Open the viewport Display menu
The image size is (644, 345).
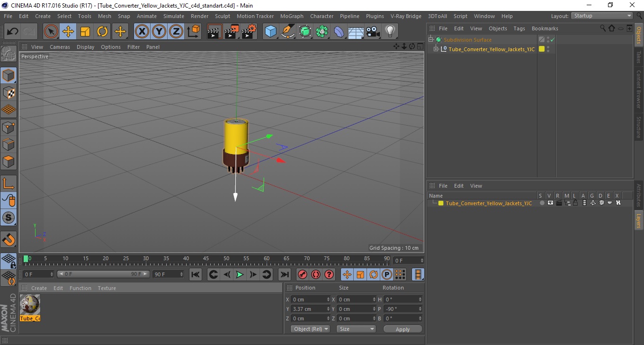pos(85,47)
